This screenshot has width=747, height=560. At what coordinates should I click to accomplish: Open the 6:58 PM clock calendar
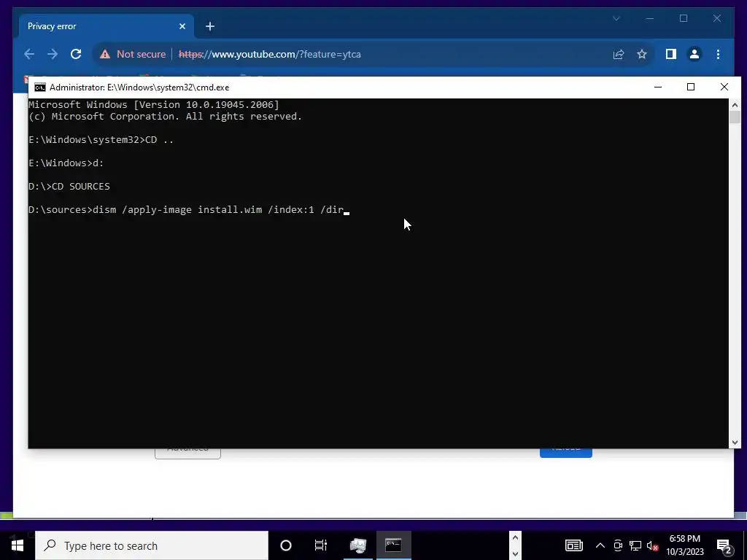pyautogui.click(x=685, y=545)
